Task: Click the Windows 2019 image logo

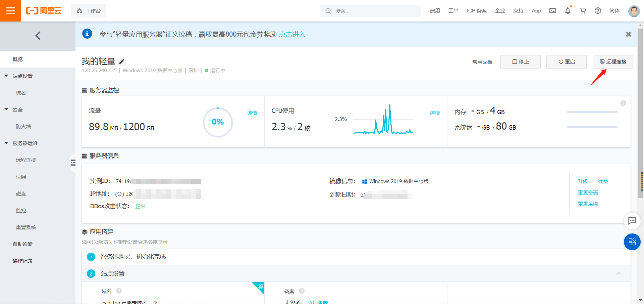Action: pos(365,181)
